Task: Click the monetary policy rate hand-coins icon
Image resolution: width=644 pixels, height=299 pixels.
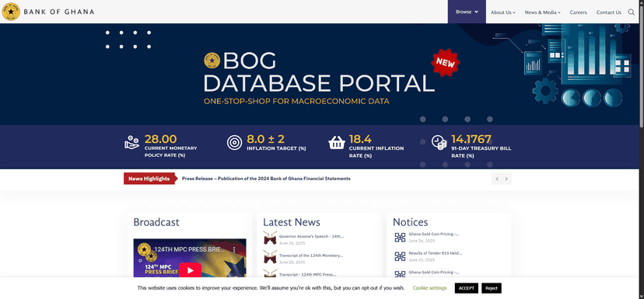Action: (x=132, y=142)
